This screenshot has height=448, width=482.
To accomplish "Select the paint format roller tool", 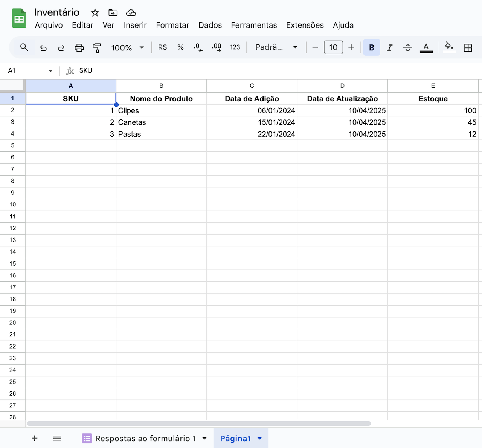I will coord(97,48).
